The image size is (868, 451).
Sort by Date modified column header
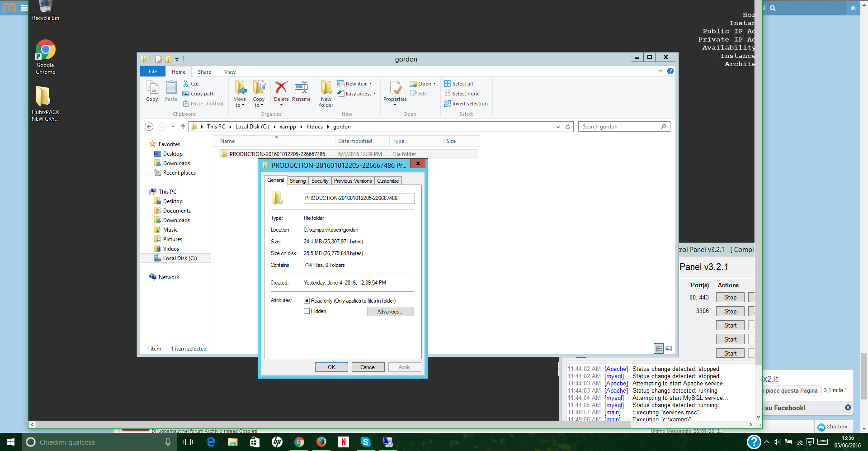tap(362, 141)
